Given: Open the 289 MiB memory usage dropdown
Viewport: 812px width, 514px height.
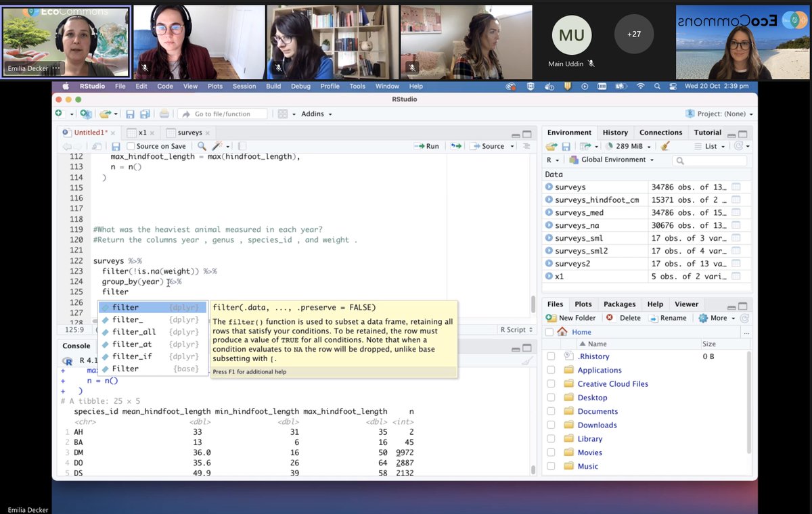Looking at the screenshot, I should pyautogui.click(x=629, y=146).
